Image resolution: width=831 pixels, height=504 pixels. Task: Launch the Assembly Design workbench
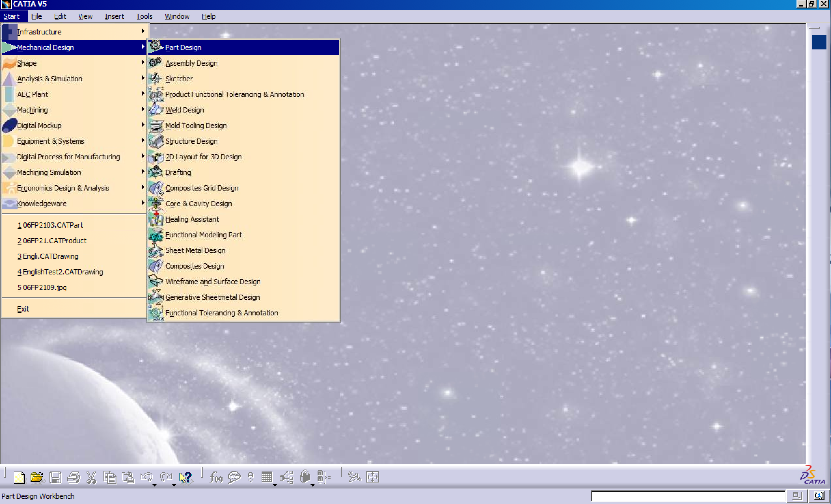pyautogui.click(x=243, y=63)
